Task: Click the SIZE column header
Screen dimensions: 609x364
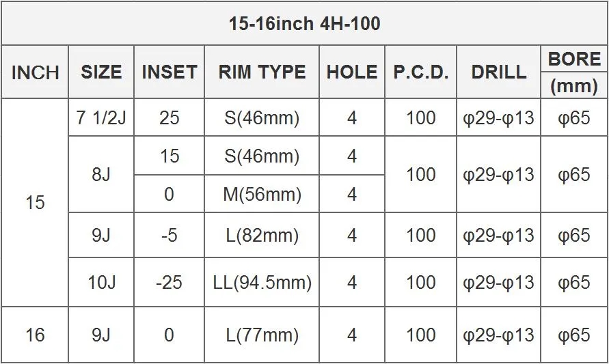Action: [101, 72]
